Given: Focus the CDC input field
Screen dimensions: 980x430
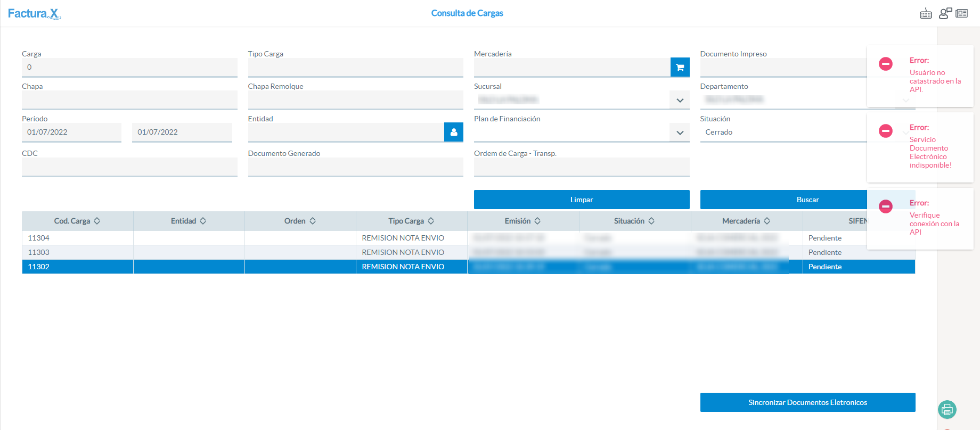Looking at the screenshot, I should 129,167.
